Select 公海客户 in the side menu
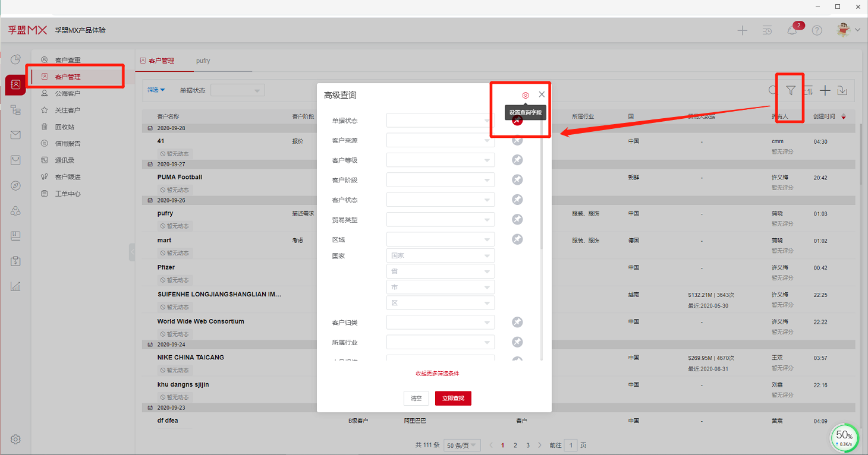 click(x=67, y=93)
